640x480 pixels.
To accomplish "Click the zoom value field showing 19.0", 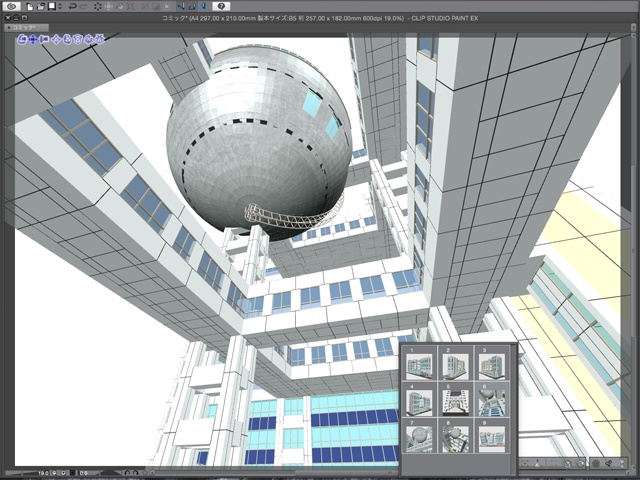I will coord(43,473).
